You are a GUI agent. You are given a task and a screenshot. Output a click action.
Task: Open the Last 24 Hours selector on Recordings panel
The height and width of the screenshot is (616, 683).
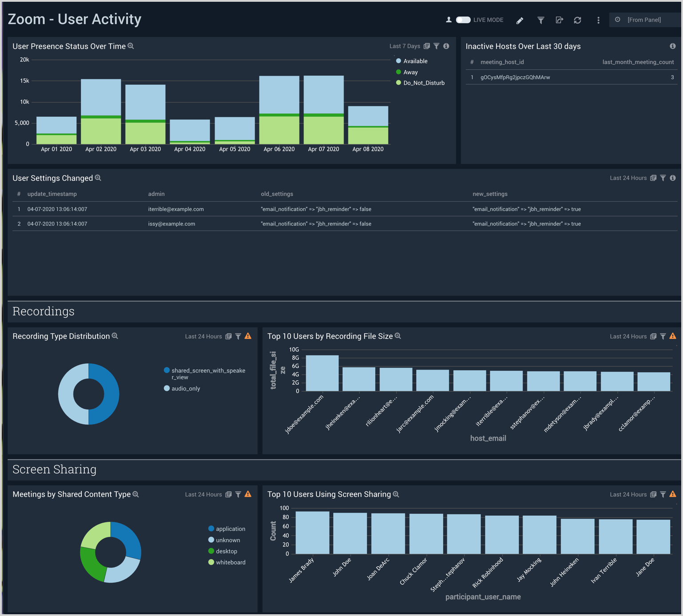[x=204, y=336]
